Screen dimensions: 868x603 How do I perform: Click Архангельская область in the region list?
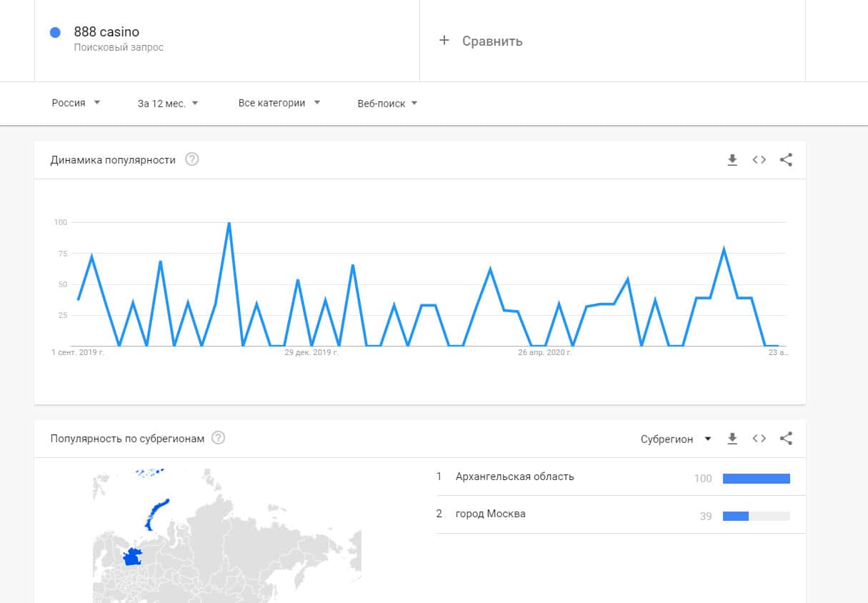pos(514,477)
